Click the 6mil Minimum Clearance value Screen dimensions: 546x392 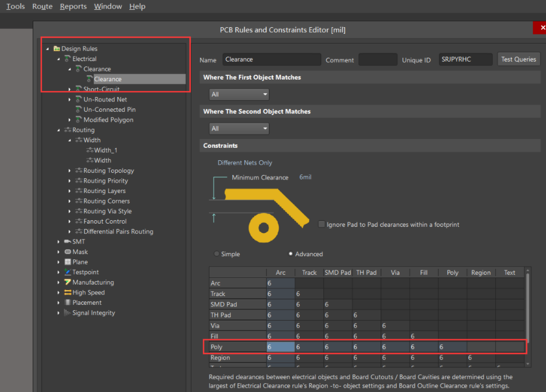pyautogui.click(x=305, y=177)
